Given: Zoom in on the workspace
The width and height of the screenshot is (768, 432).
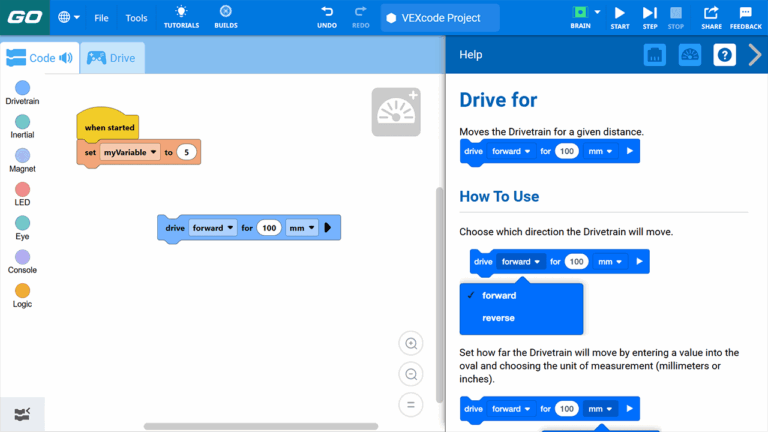Looking at the screenshot, I should (x=411, y=343).
